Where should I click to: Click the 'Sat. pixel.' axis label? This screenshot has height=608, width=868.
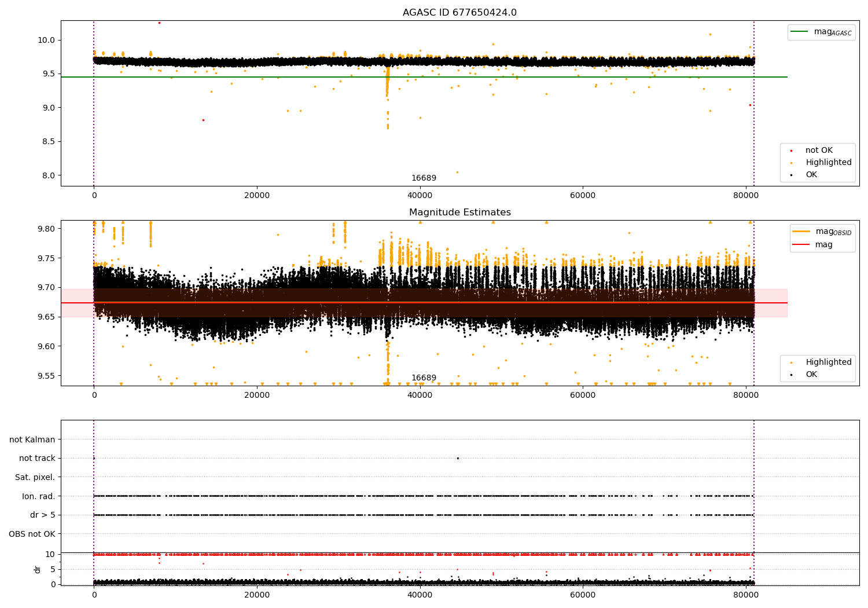coord(35,477)
